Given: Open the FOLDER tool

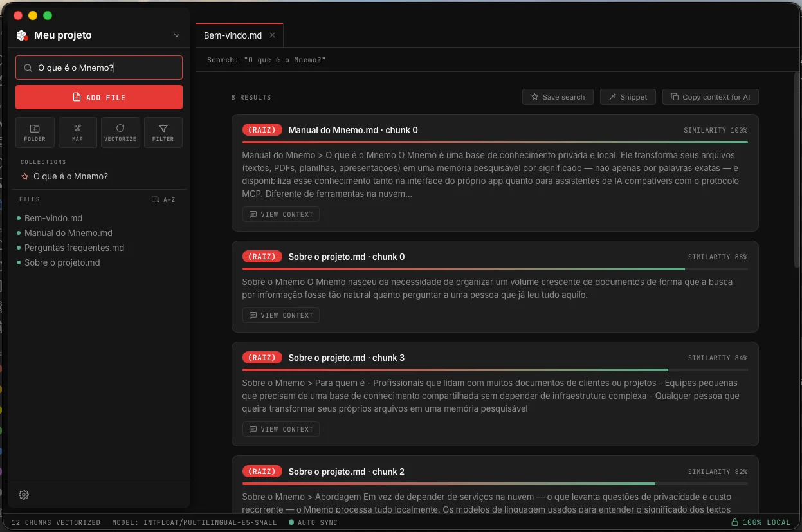Looking at the screenshot, I should coord(35,133).
